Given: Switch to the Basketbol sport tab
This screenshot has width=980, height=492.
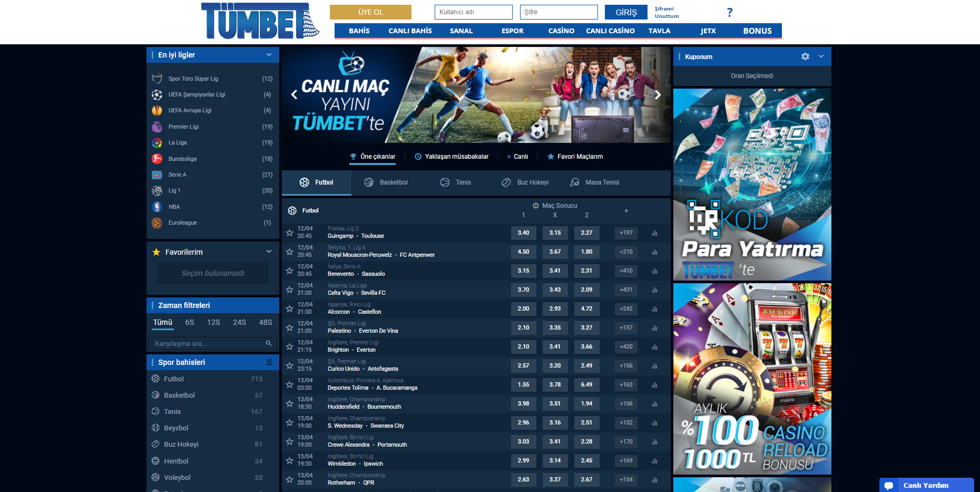Looking at the screenshot, I should pos(386,182).
